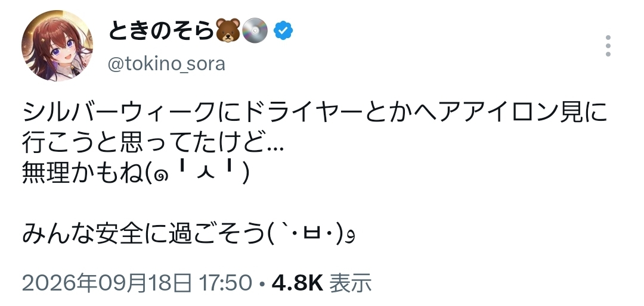Click the 表示 views label
The image size is (644, 306).
351,283
